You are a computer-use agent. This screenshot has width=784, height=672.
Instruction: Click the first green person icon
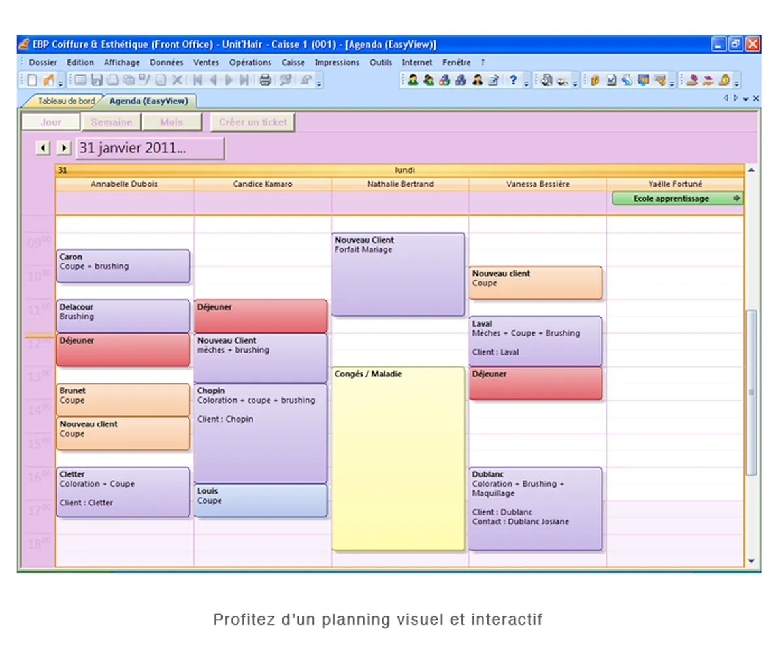point(413,80)
